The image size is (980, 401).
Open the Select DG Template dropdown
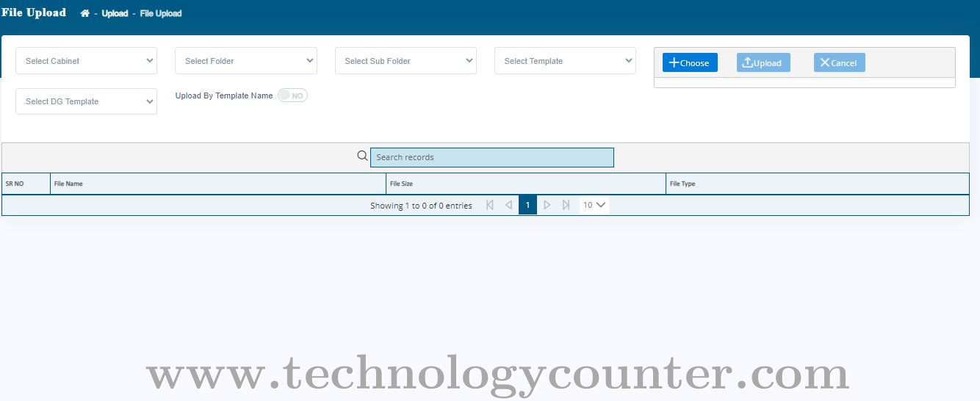[86, 101]
